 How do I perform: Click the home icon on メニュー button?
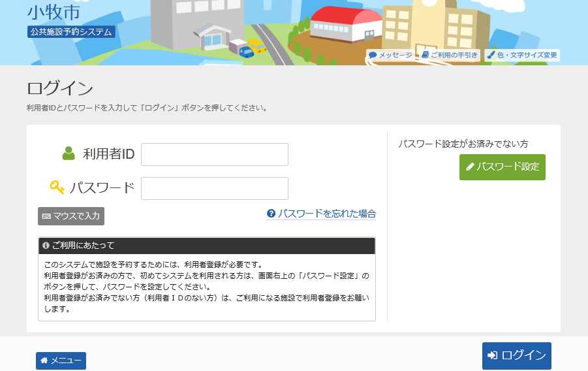tap(44, 361)
